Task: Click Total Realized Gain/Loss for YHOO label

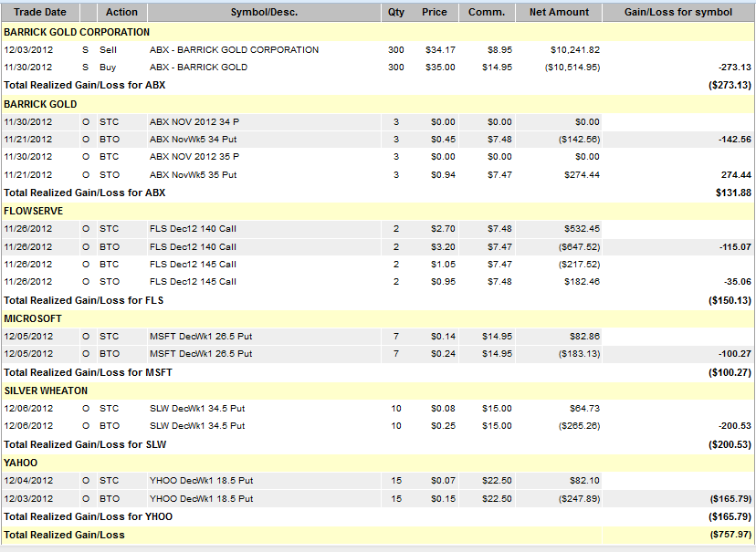Action: pyautogui.click(x=88, y=516)
